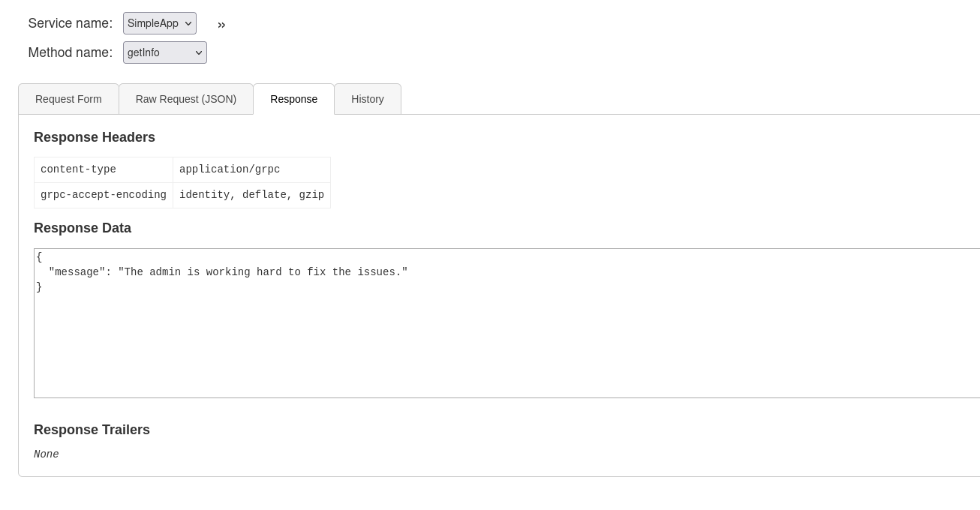Screen dimensions: 980x510
Task: Click the italic None trailers text
Action: click(x=47, y=454)
